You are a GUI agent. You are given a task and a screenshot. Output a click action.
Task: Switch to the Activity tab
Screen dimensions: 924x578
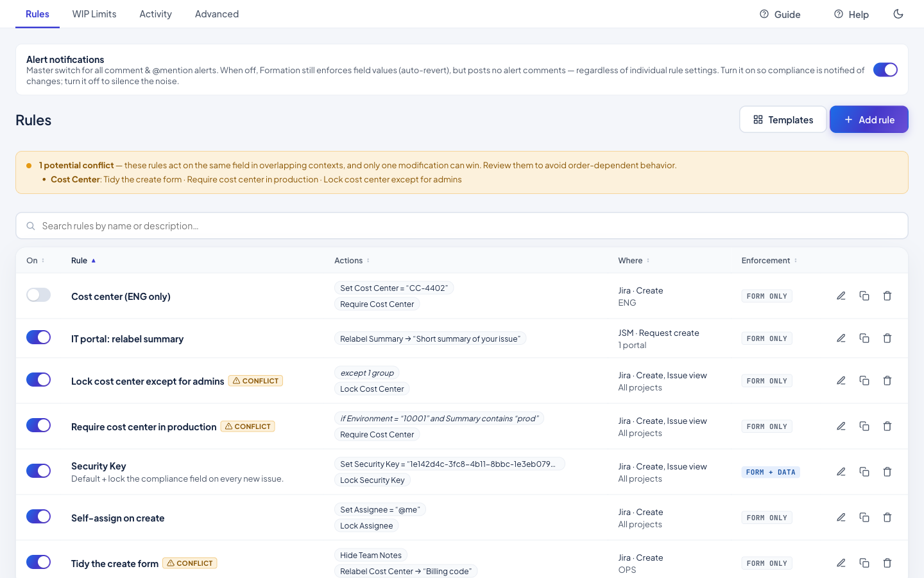[x=155, y=14]
